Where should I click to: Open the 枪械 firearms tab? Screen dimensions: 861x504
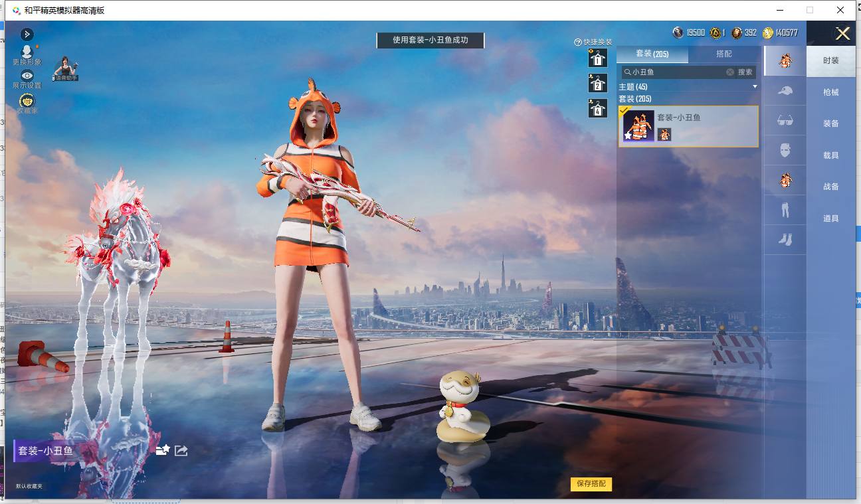[831, 92]
